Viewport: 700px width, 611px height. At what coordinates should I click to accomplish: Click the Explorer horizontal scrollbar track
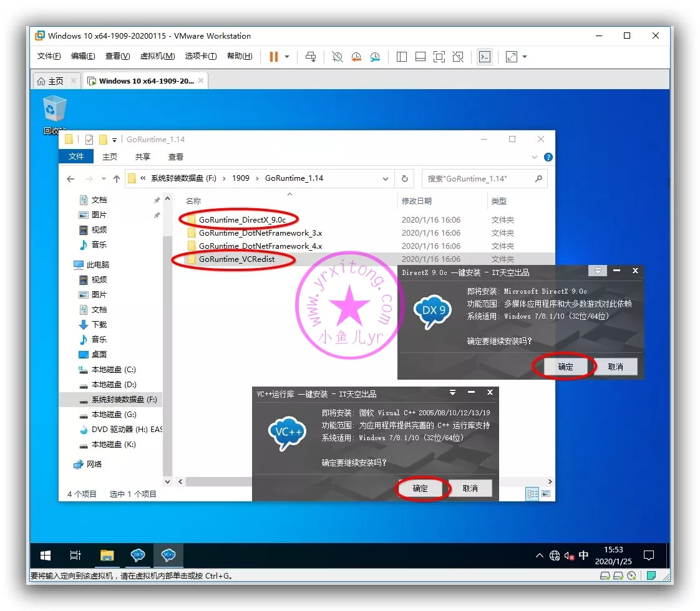(x=362, y=482)
